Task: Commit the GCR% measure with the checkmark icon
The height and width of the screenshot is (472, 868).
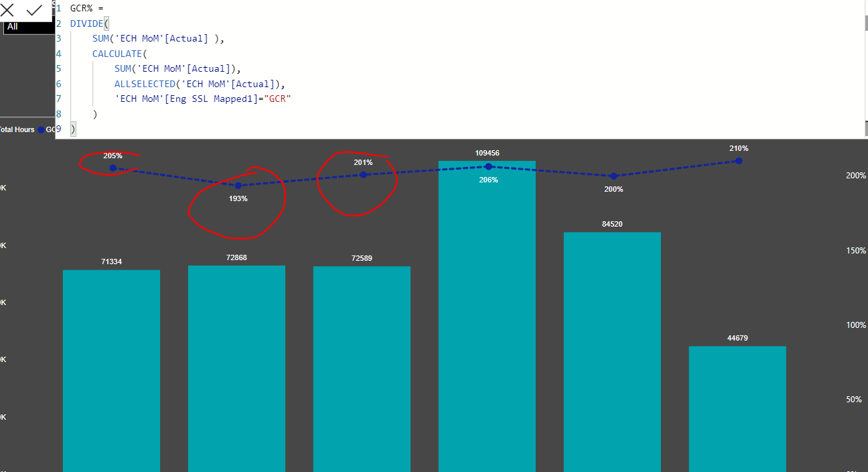Action: point(34,10)
